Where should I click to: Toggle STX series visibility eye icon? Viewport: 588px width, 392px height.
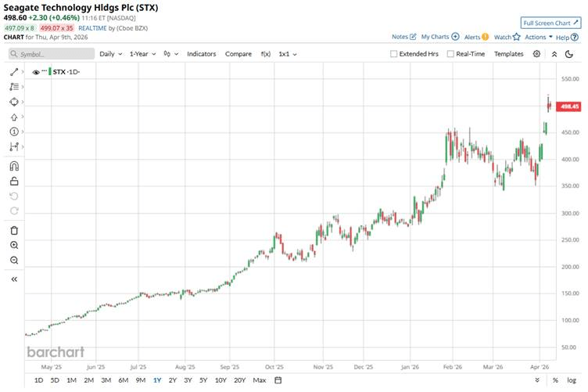click(x=36, y=72)
